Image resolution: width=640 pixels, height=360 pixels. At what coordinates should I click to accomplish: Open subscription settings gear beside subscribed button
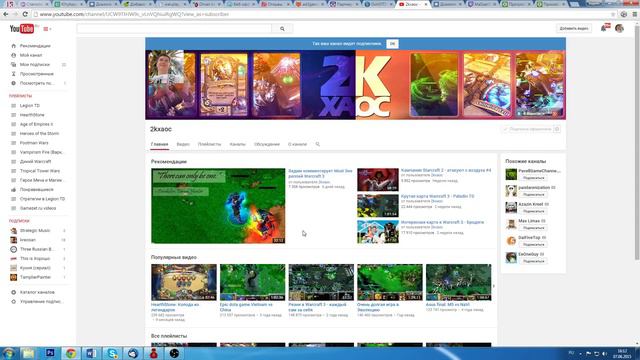click(x=557, y=129)
